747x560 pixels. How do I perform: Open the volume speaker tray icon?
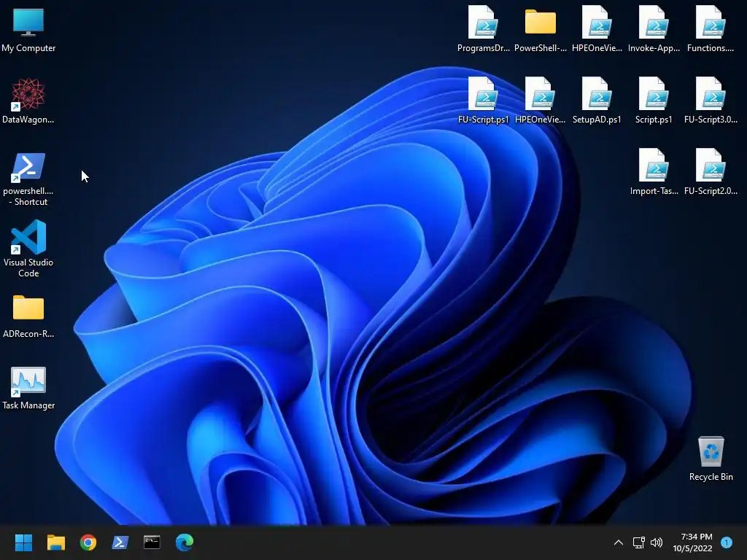pos(657,542)
